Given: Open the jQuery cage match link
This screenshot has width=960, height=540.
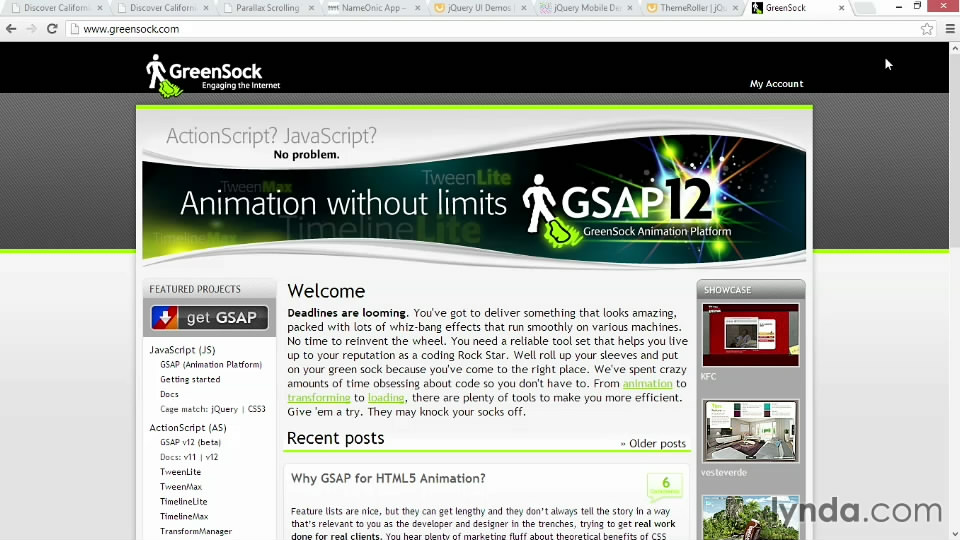Looking at the screenshot, I should point(225,409).
